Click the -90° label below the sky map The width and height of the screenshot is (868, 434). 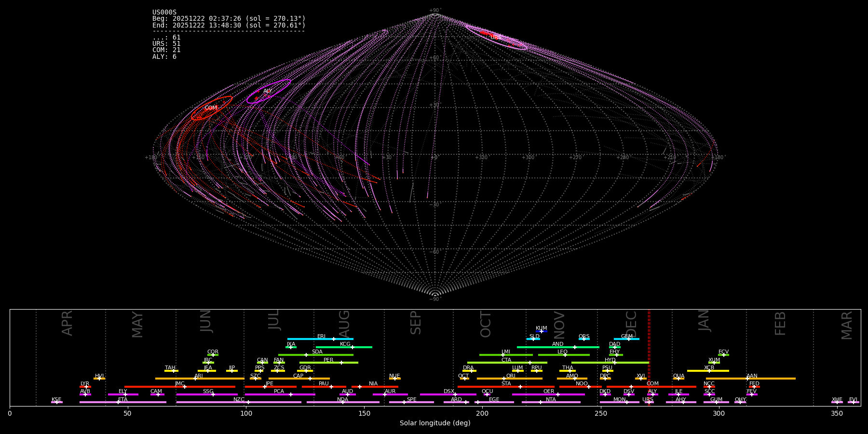[435, 299]
